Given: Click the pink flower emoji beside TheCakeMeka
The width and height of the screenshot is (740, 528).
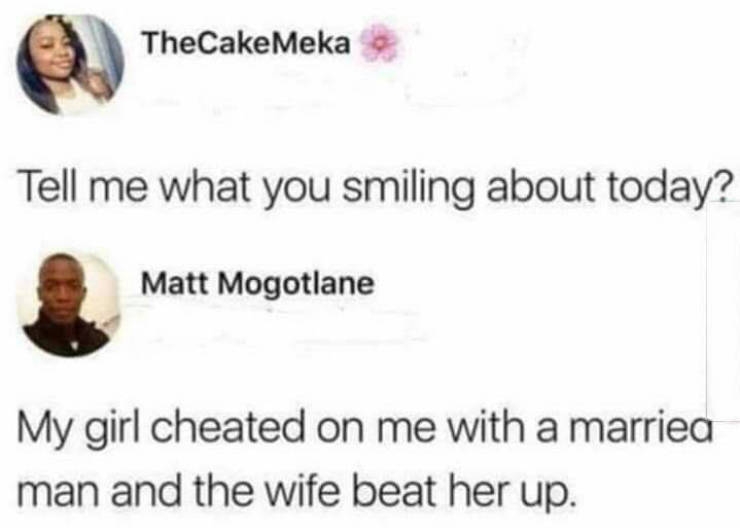Looking at the screenshot, I should click(x=380, y=43).
